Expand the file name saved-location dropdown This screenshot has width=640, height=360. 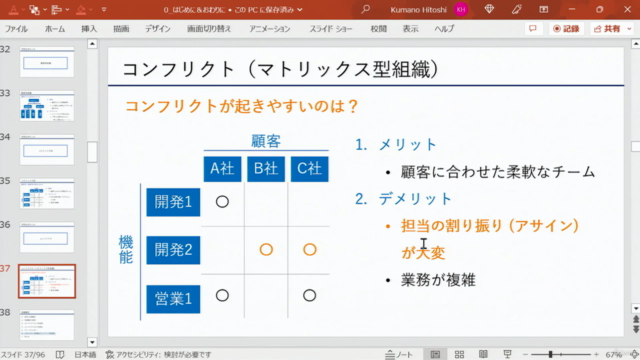click(x=300, y=10)
